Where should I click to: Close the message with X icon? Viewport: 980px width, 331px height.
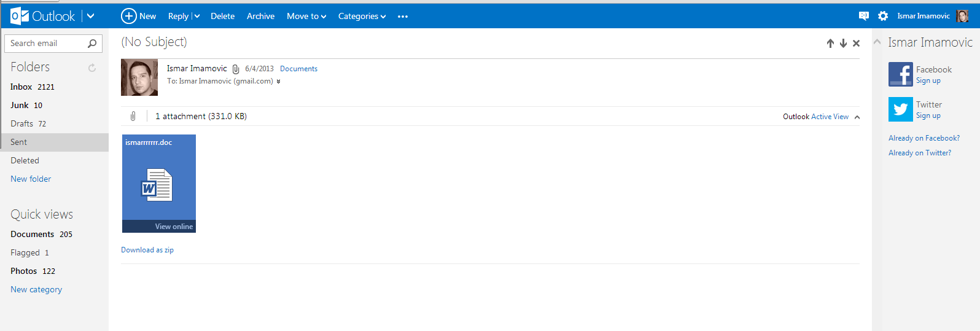point(856,43)
